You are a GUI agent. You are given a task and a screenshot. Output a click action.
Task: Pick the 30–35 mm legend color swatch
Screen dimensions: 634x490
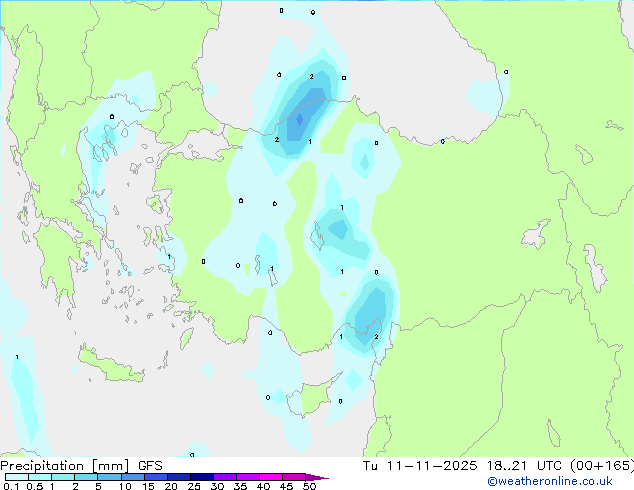(225, 477)
